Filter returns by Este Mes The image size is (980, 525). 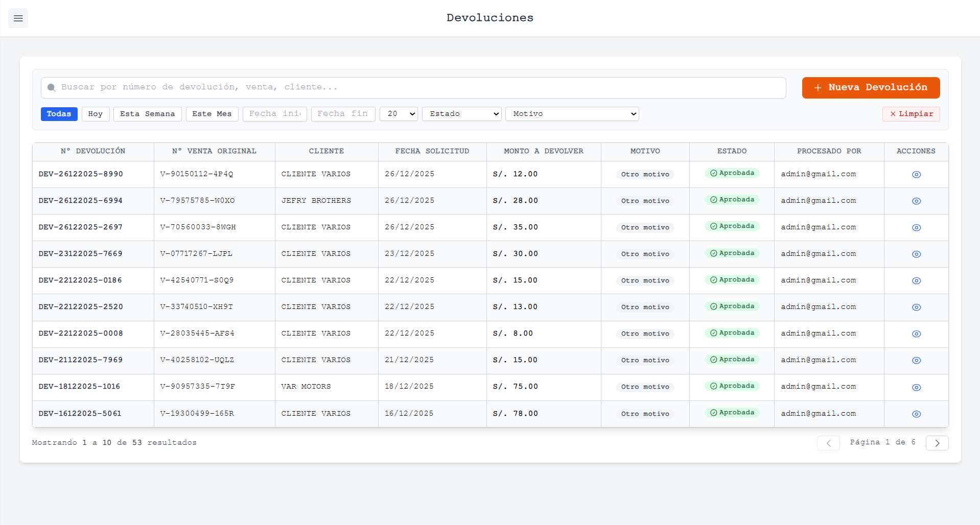[212, 114]
